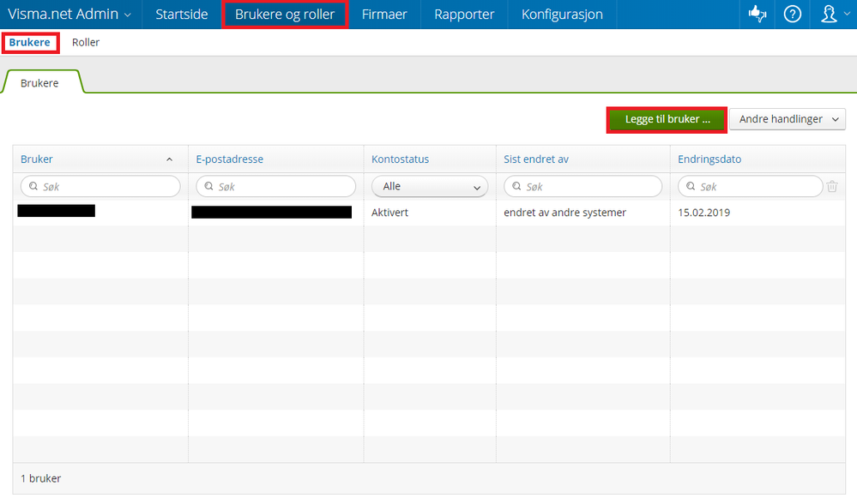Screen dimensions: 857x504
Task: Sort by the Sist endret av header
Action: pyautogui.click(x=536, y=159)
